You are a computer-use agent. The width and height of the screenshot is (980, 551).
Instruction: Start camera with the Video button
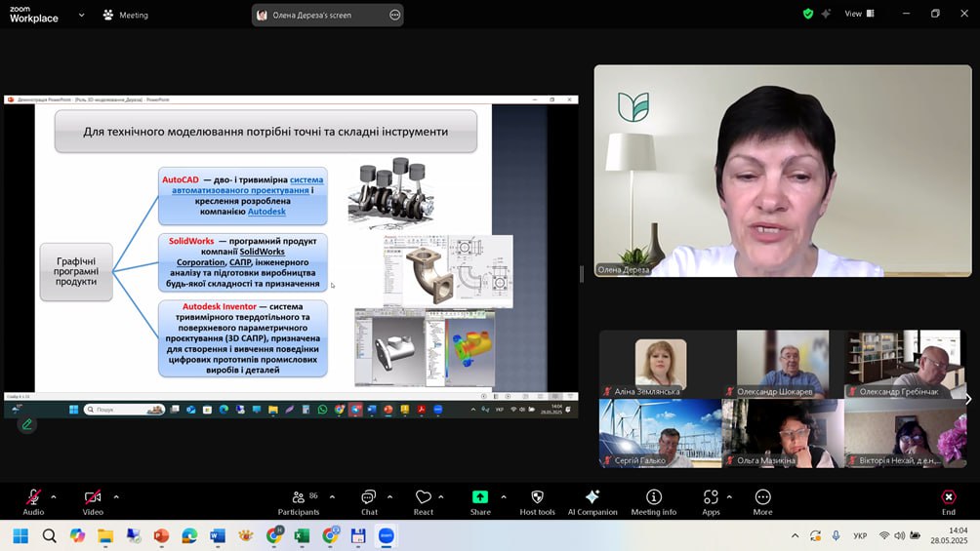[x=93, y=501]
